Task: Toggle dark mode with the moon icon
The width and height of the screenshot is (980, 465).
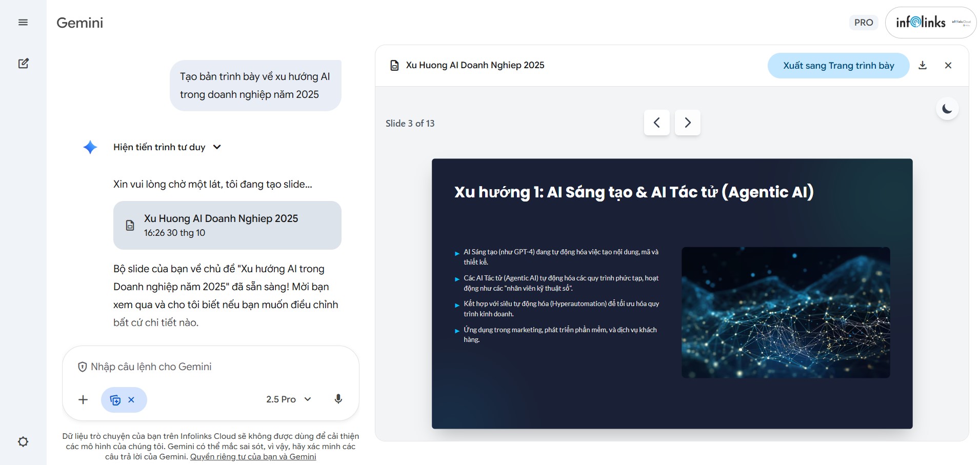Action: (947, 108)
